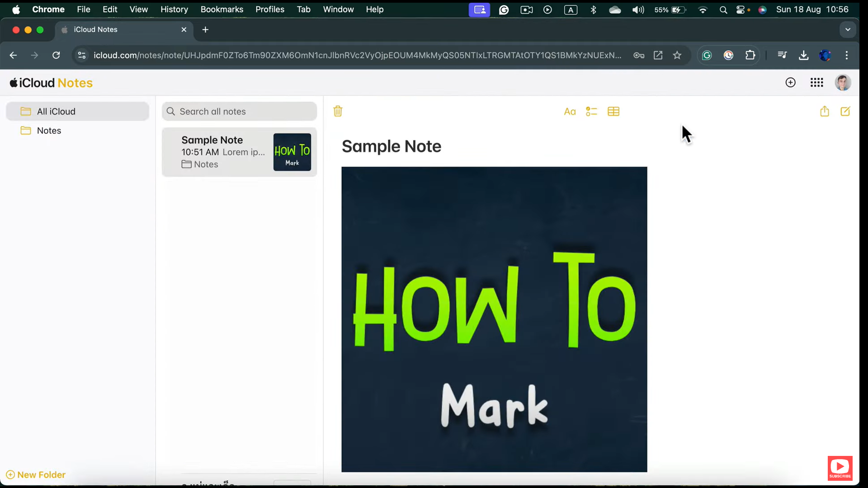Click the Search all notes field
Viewport: 868px width, 488px height.
pyautogui.click(x=240, y=112)
